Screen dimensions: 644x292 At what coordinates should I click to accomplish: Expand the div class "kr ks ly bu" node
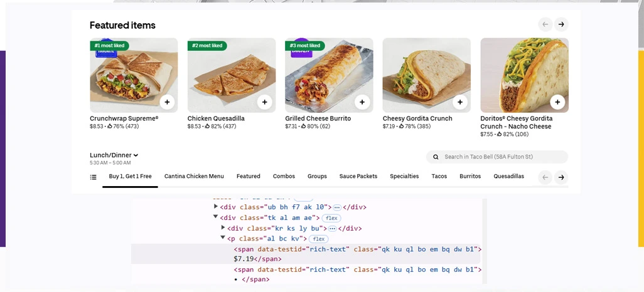223,227
